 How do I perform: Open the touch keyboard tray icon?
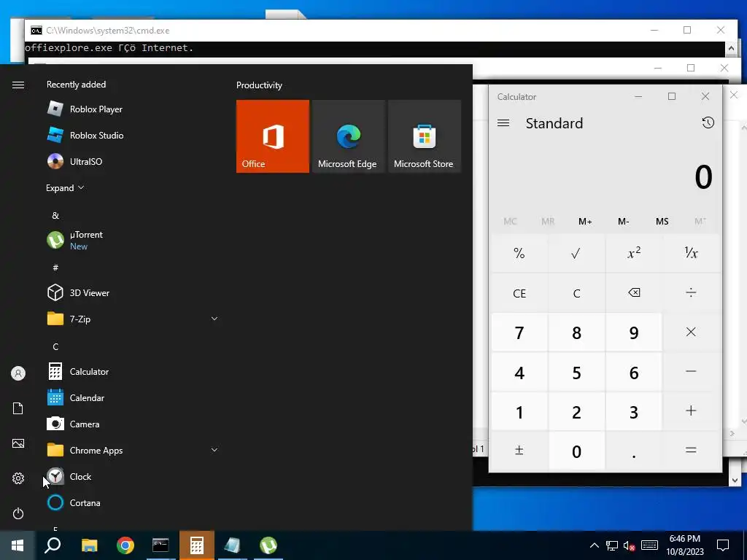(x=649, y=545)
